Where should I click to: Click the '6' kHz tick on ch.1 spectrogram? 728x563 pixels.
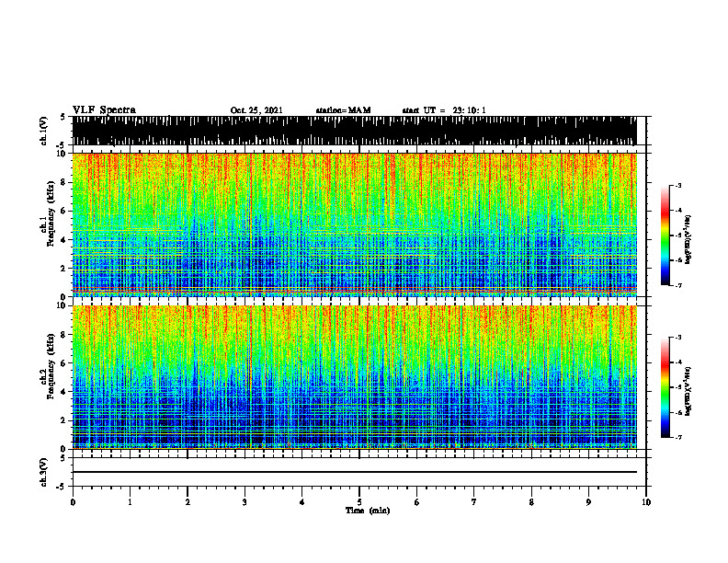(63, 211)
